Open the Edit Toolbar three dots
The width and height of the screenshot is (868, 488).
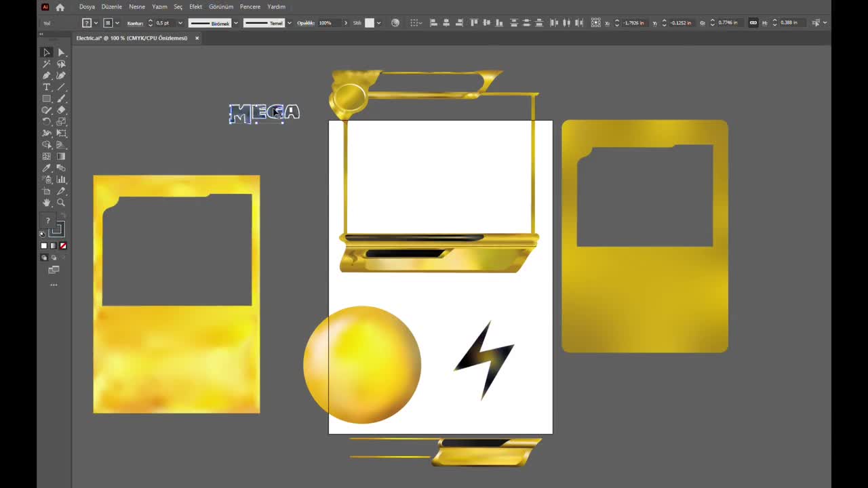54,285
